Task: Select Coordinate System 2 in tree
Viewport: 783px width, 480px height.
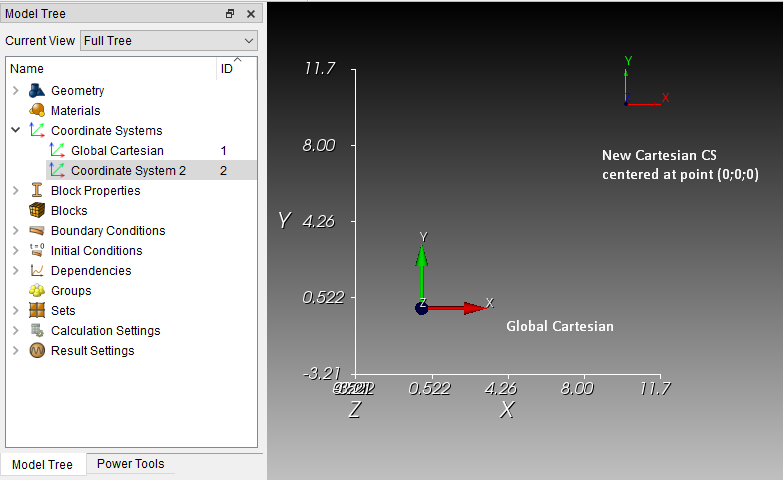Action: [x=128, y=170]
